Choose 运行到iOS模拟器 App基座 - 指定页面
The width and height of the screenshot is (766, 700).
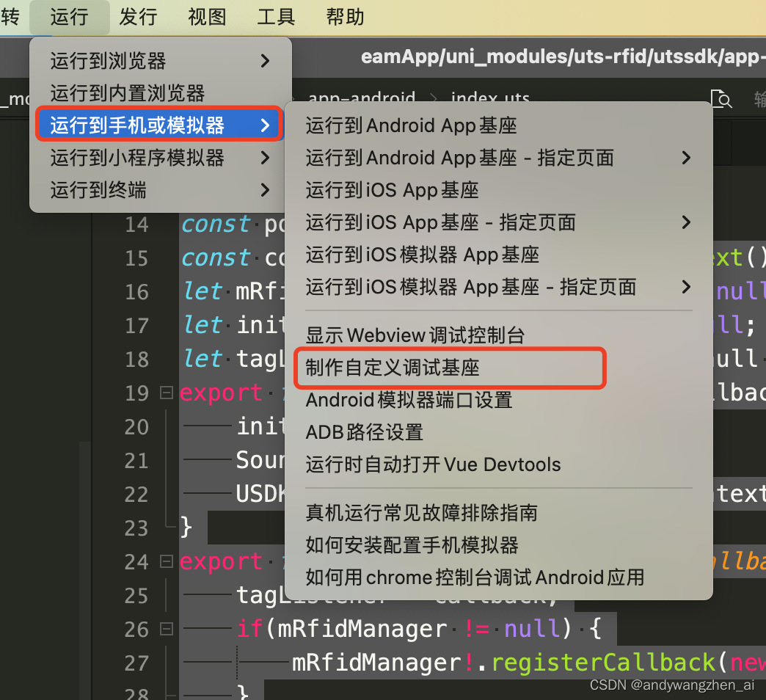[x=498, y=287]
